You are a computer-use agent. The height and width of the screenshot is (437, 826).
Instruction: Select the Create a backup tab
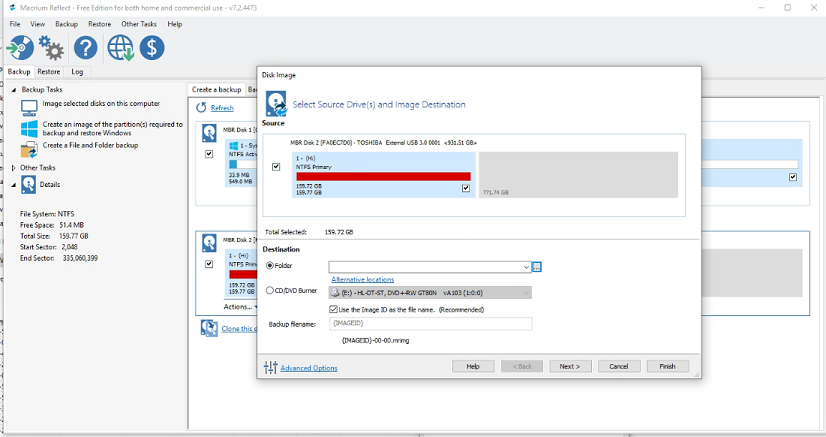(x=217, y=90)
